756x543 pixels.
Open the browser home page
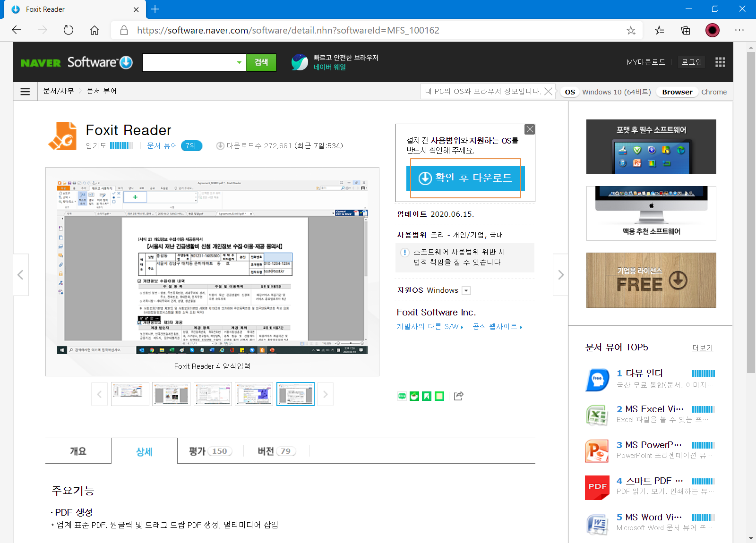[x=94, y=30]
